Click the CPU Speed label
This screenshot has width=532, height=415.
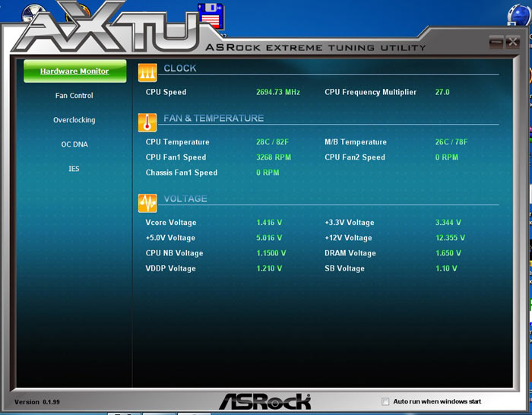tap(166, 92)
